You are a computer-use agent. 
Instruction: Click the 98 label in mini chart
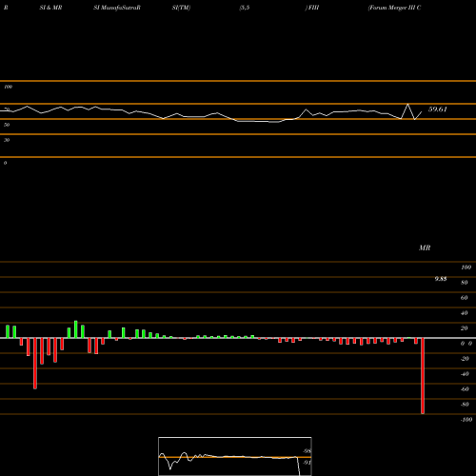[307, 451]
